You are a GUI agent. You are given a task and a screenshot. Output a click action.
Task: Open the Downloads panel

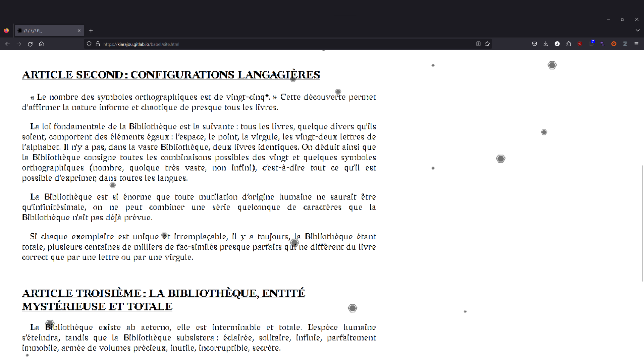546,44
